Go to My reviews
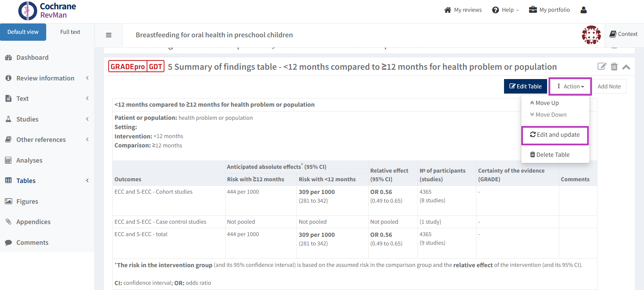 click(463, 10)
